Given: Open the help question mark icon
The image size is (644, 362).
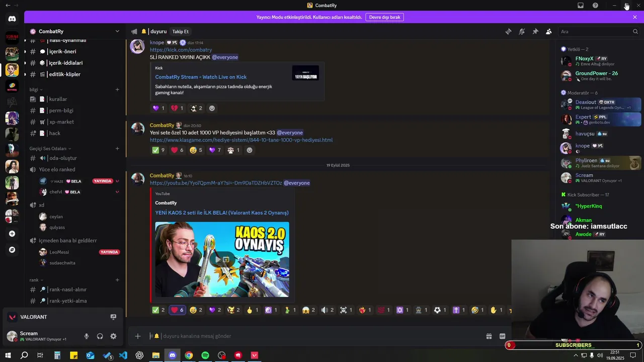Looking at the screenshot, I should click(595, 5).
